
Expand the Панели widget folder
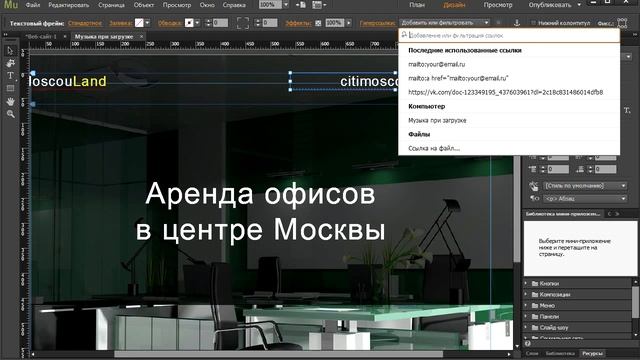[x=526, y=316]
